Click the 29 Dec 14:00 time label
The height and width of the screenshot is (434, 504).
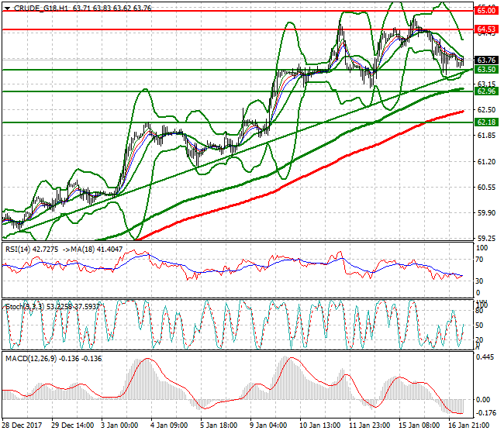click(x=73, y=425)
